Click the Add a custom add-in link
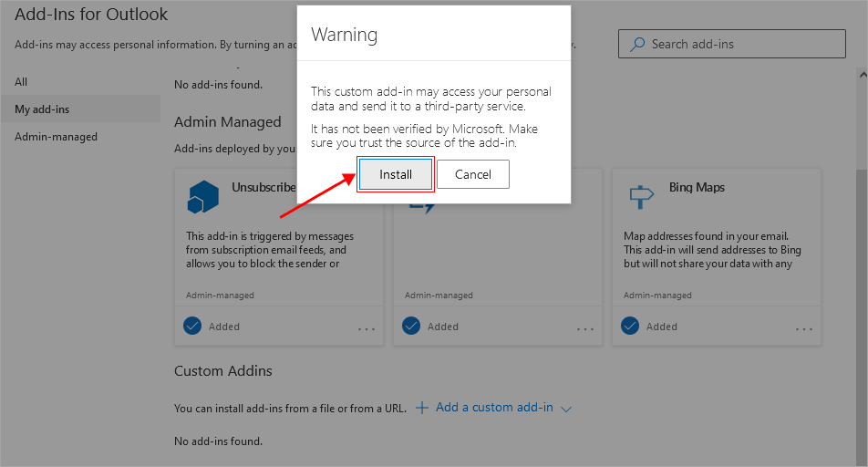The height and width of the screenshot is (467, 868). click(494, 408)
